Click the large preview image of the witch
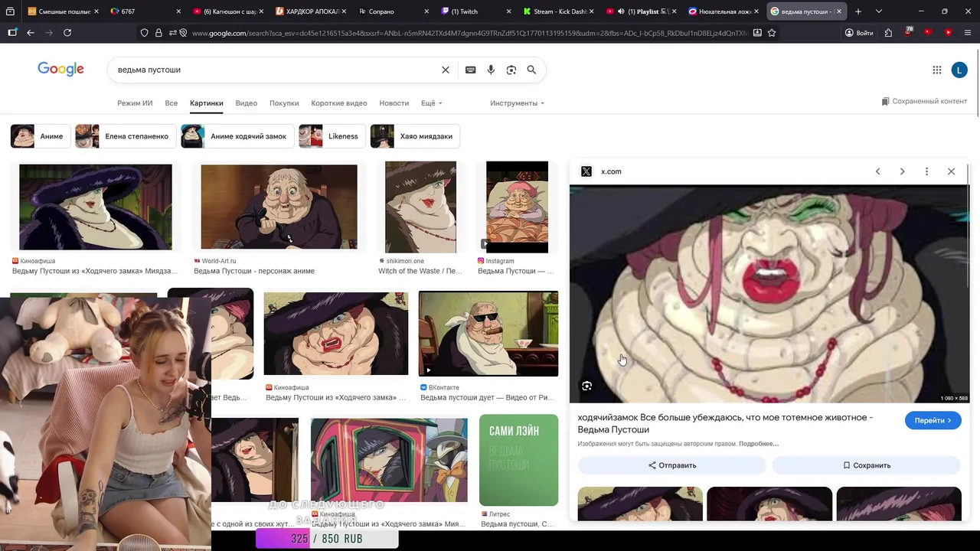Screen dimensions: 980x551 pyautogui.click(x=769, y=294)
